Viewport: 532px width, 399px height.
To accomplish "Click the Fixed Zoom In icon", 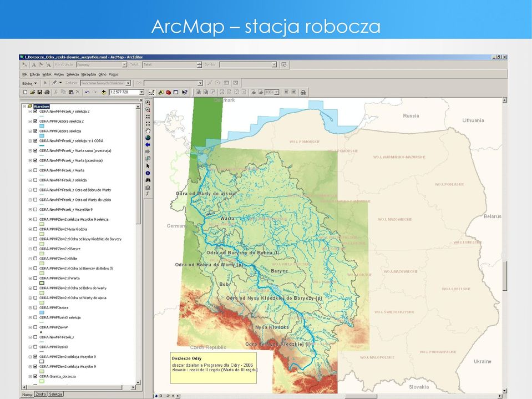I will (148, 117).
